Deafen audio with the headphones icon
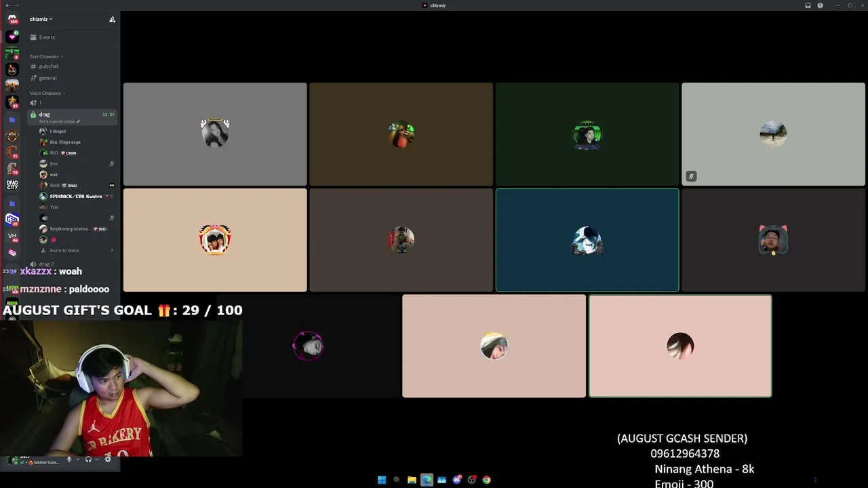Viewport: 868px width, 488px height. pos(88,460)
